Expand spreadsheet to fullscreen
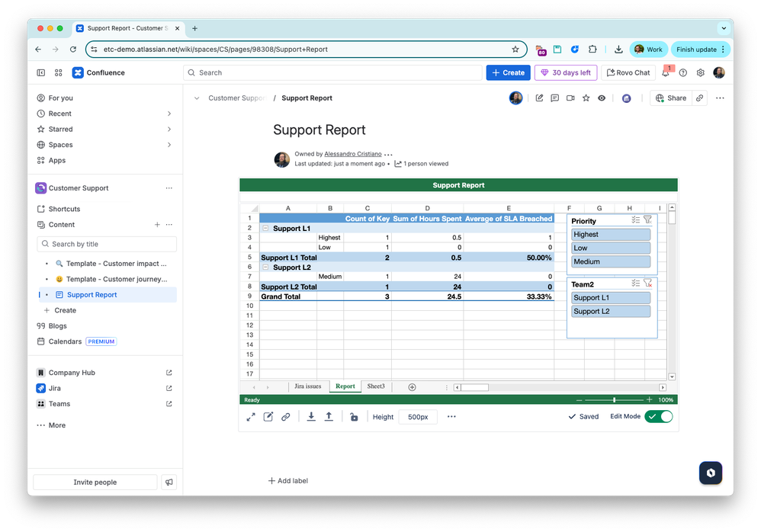761x532 pixels. (x=251, y=417)
